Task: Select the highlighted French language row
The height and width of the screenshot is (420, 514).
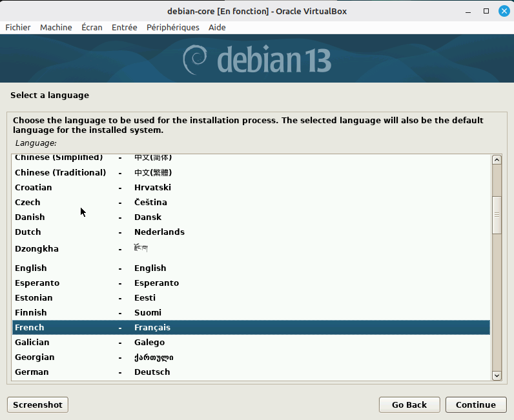Action: 251,327
